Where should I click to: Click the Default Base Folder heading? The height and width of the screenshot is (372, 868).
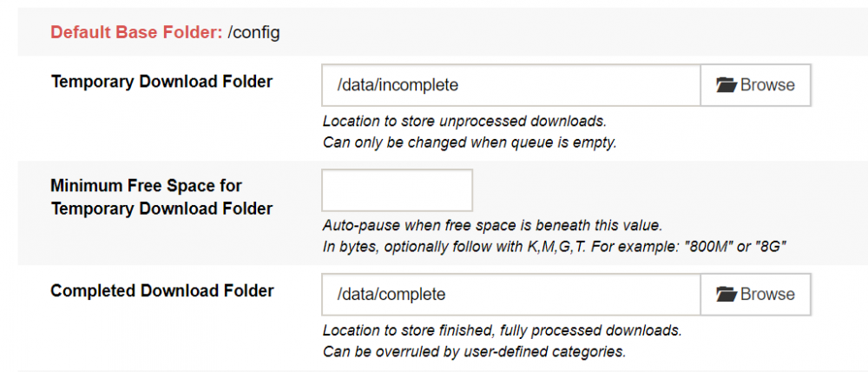pos(136,33)
